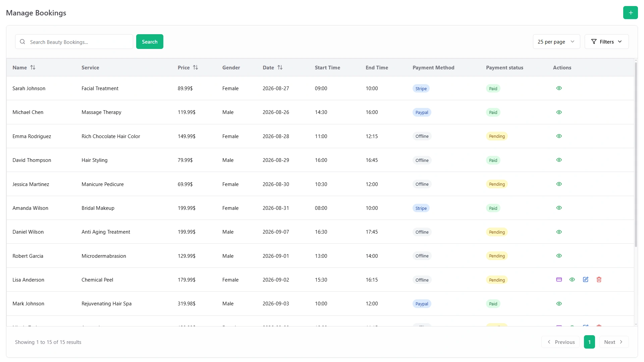Go to Next page

coord(614,342)
